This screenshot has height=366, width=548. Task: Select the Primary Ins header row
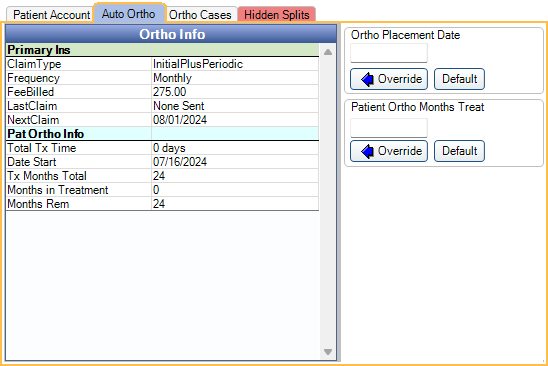click(x=163, y=50)
